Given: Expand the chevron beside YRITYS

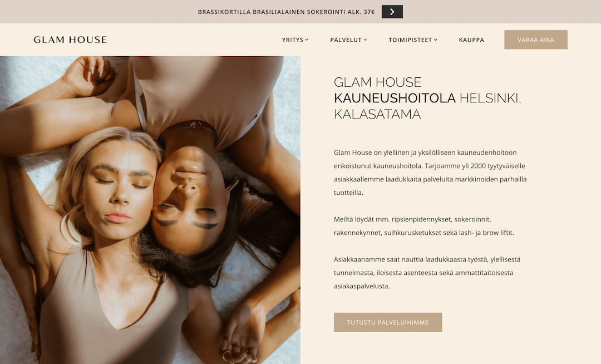Looking at the screenshot, I should pyautogui.click(x=307, y=40).
